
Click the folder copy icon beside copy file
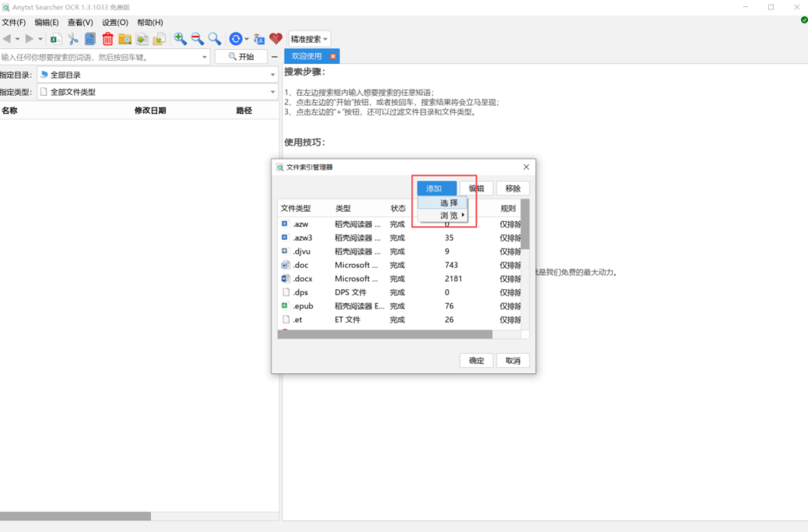tap(159, 39)
